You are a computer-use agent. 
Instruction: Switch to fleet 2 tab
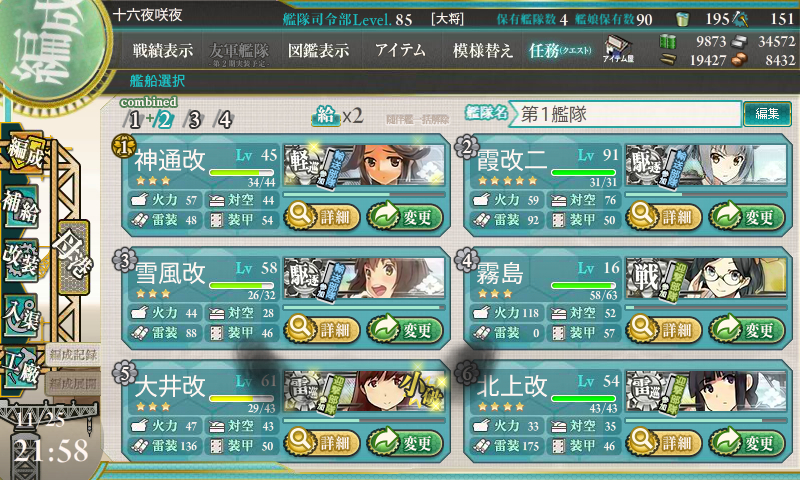[164, 119]
